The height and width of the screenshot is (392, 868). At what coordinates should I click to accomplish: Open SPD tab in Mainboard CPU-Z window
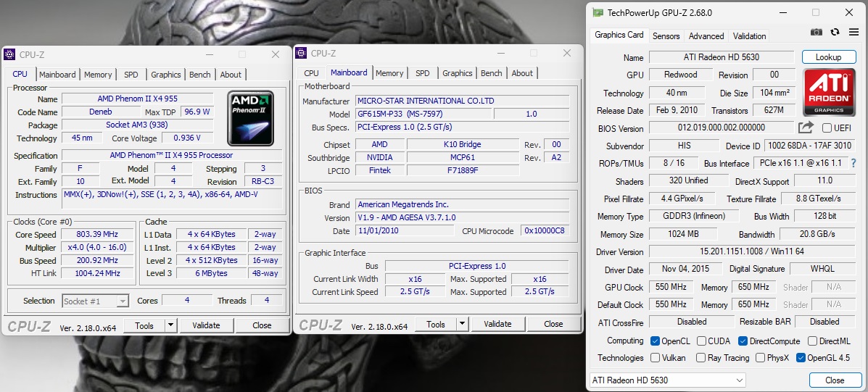[x=422, y=73]
